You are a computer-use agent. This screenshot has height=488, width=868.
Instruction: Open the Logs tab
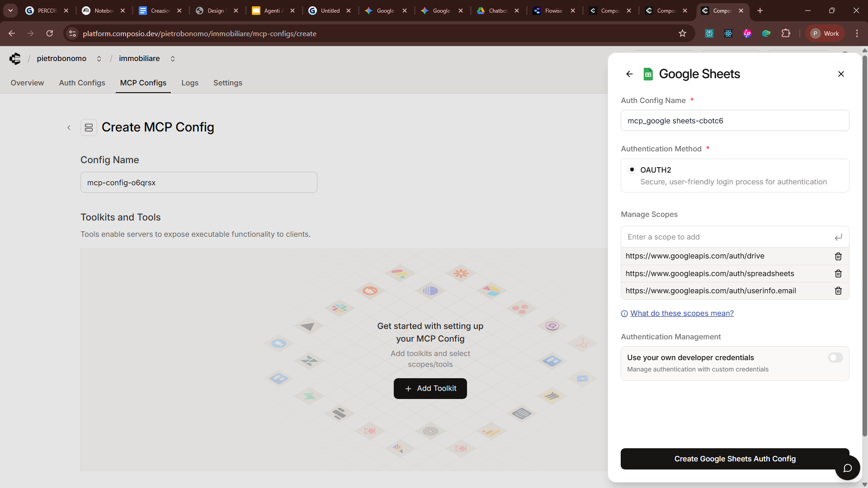(190, 83)
